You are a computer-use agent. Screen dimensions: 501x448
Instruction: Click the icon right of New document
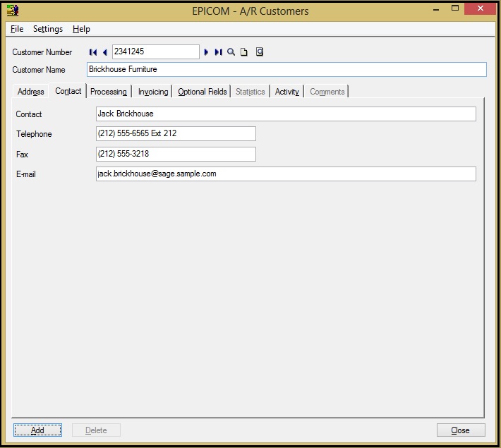(x=260, y=52)
